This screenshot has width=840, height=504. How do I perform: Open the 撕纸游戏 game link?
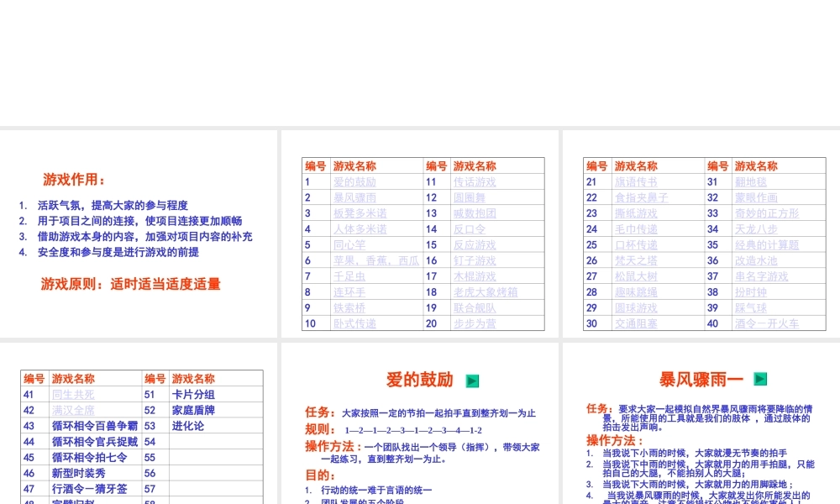click(636, 213)
